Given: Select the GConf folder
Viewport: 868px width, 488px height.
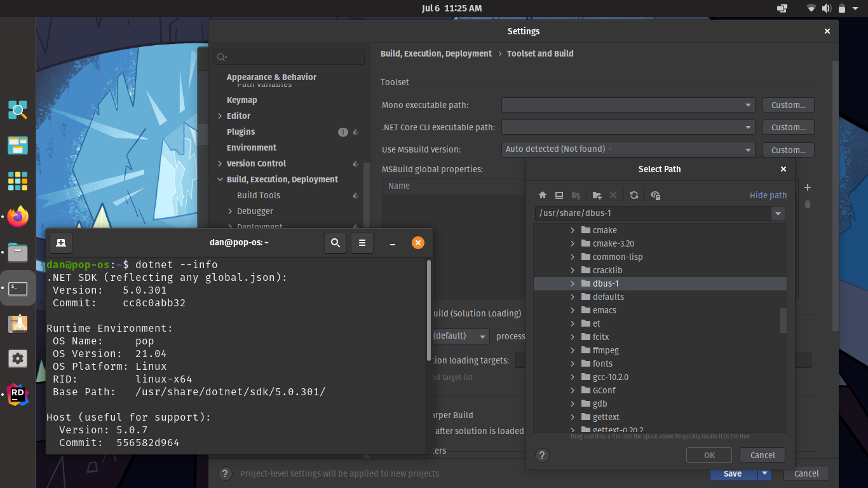Looking at the screenshot, I should 604,390.
